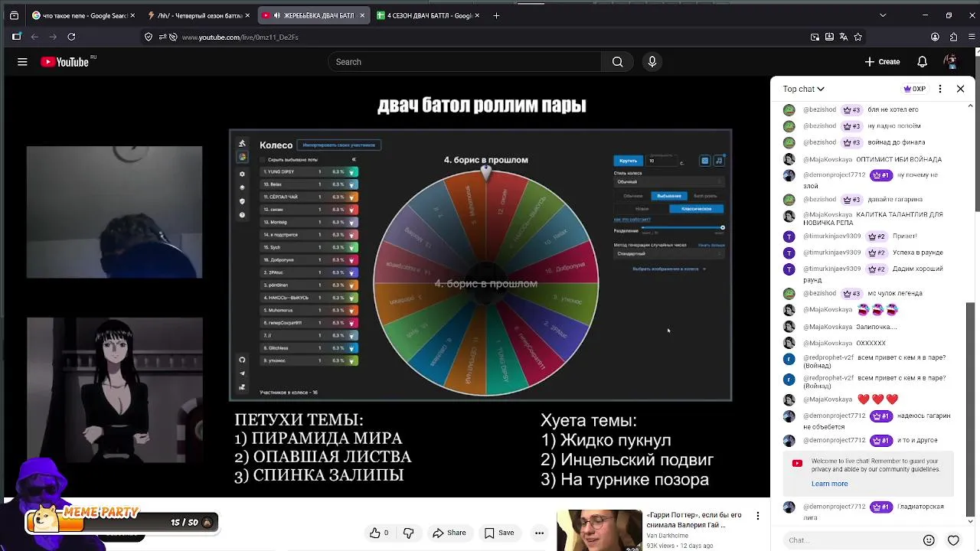Click the chat message input field
Screen dimensions: 980x551
tap(850, 540)
